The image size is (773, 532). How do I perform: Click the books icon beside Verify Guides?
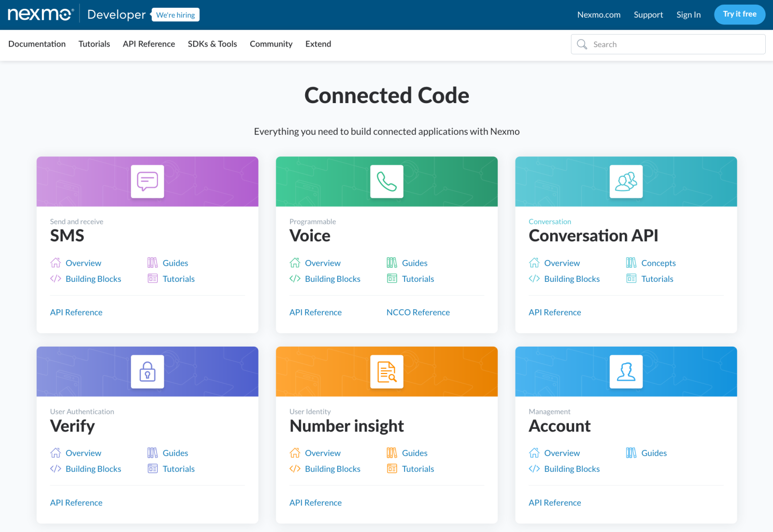[x=152, y=453]
